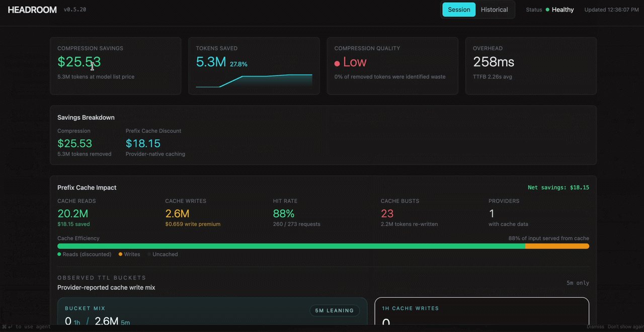Click the 5M LEANING badge
The image size is (644, 332).
click(335, 310)
